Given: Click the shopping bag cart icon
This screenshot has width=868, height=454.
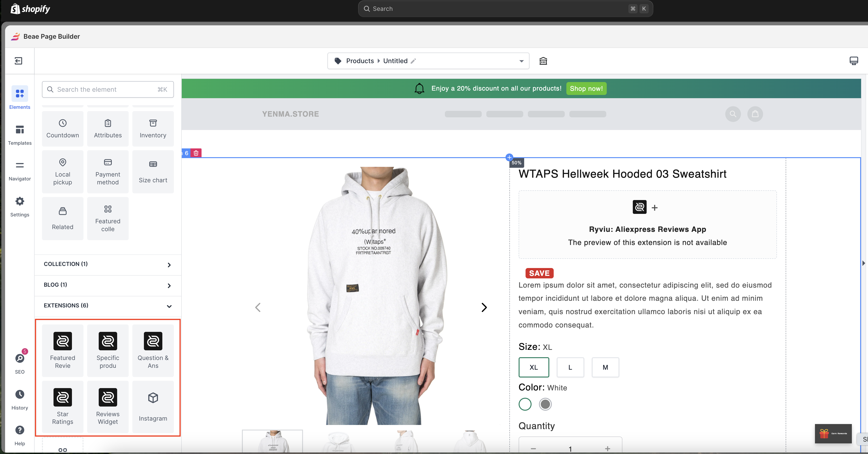Looking at the screenshot, I should point(755,114).
